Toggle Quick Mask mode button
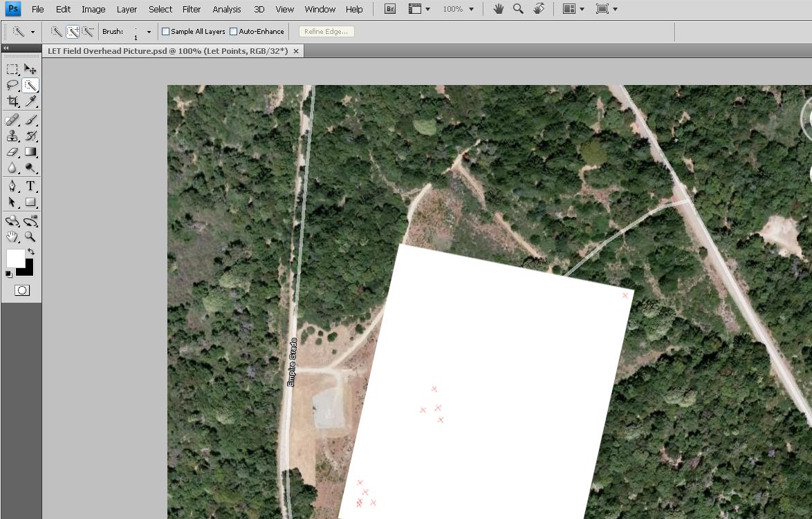This screenshot has height=519, width=812. point(22,290)
